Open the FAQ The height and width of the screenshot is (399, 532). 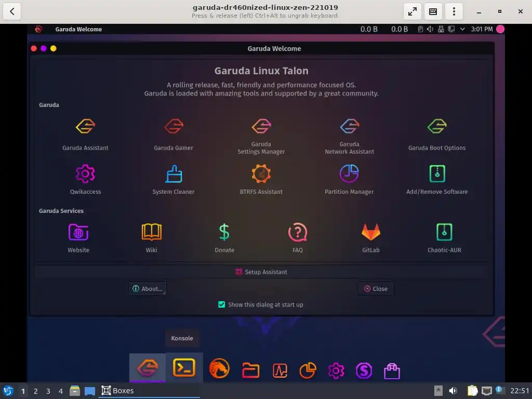pos(298,238)
